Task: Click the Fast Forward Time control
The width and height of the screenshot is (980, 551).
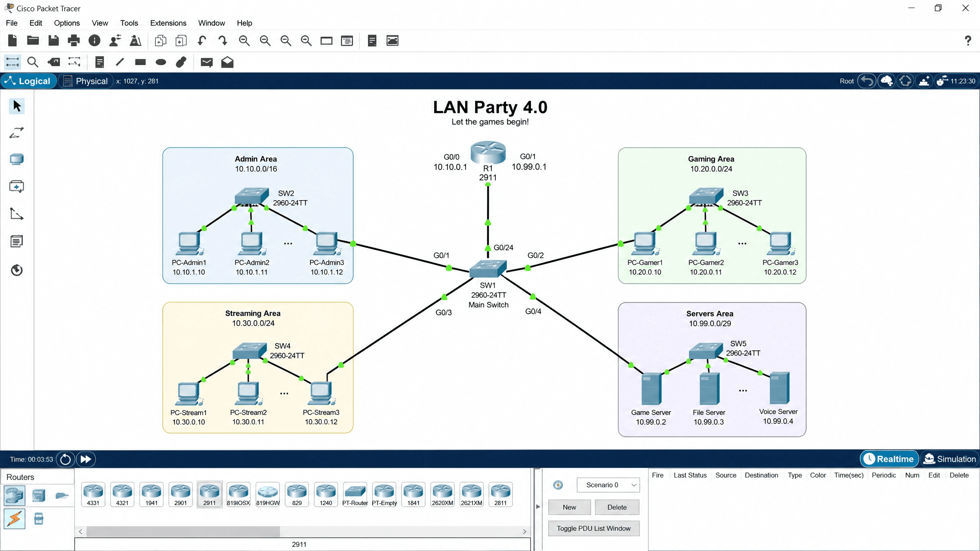Action: tap(86, 459)
